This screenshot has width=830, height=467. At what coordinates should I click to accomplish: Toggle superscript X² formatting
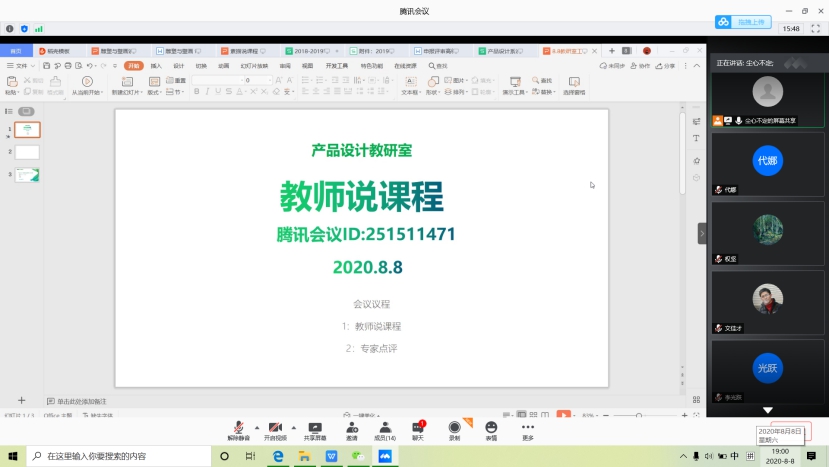[253, 92]
